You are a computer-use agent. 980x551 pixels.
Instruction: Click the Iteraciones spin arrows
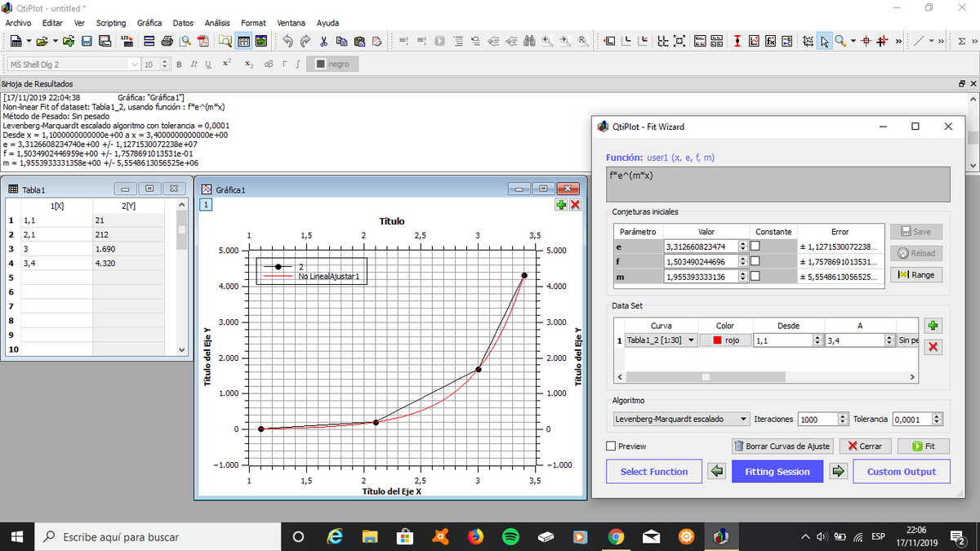click(x=844, y=419)
